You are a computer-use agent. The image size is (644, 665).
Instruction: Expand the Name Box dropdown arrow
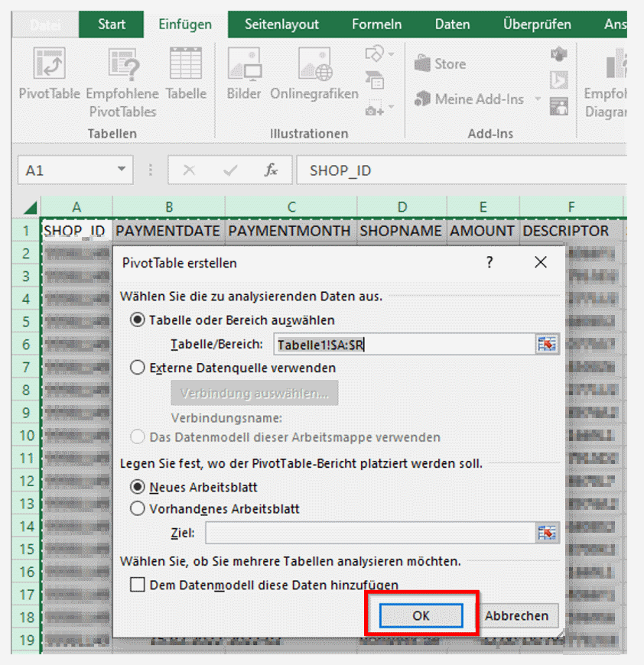(x=121, y=170)
